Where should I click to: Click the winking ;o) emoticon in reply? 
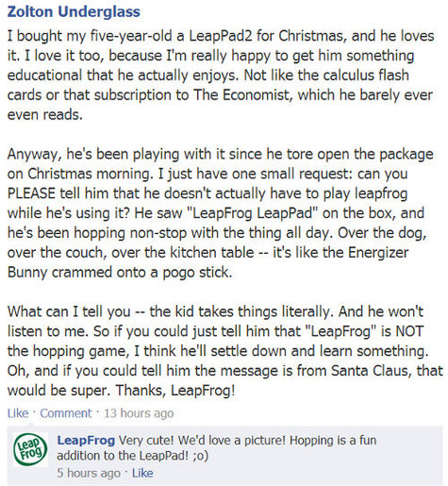click(x=200, y=456)
